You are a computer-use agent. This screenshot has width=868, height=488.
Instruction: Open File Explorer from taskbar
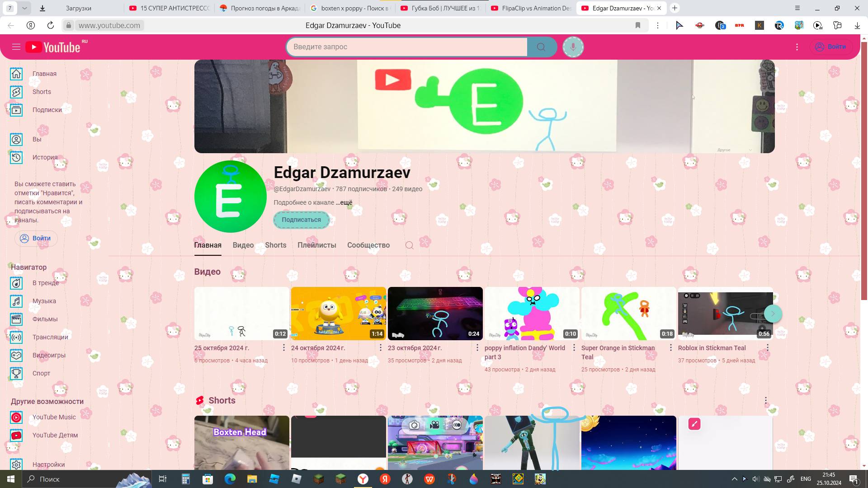pyautogui.click(x=252, y=479)
